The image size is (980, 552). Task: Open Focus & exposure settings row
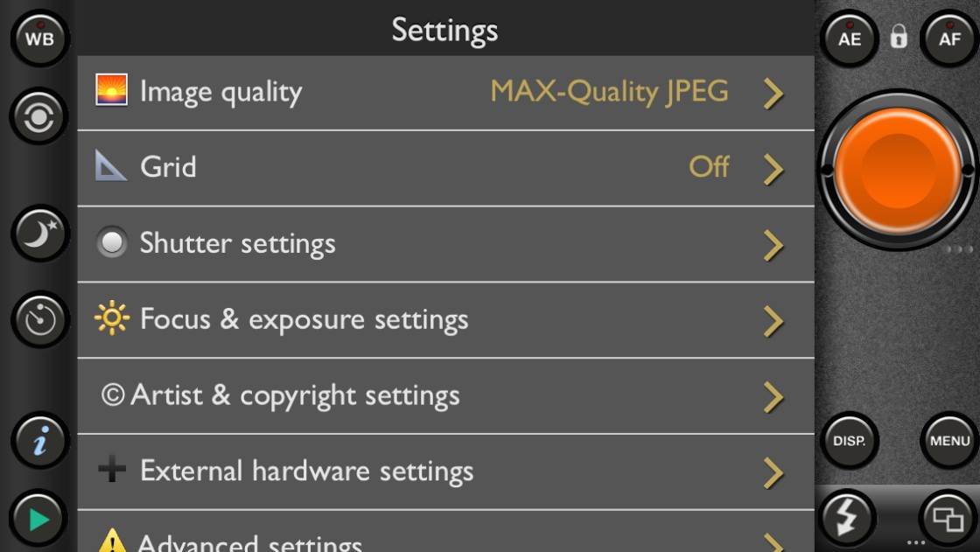point(445,320)
